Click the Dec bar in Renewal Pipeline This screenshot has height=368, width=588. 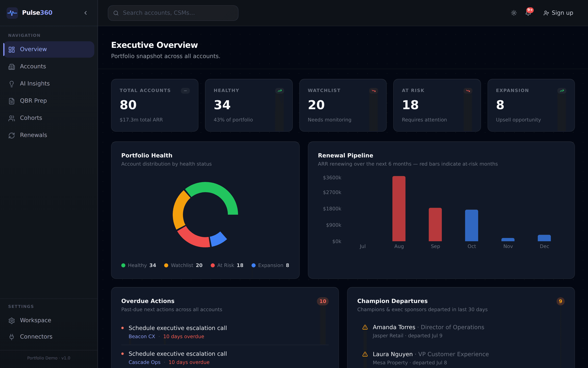(x=544, y=238)
